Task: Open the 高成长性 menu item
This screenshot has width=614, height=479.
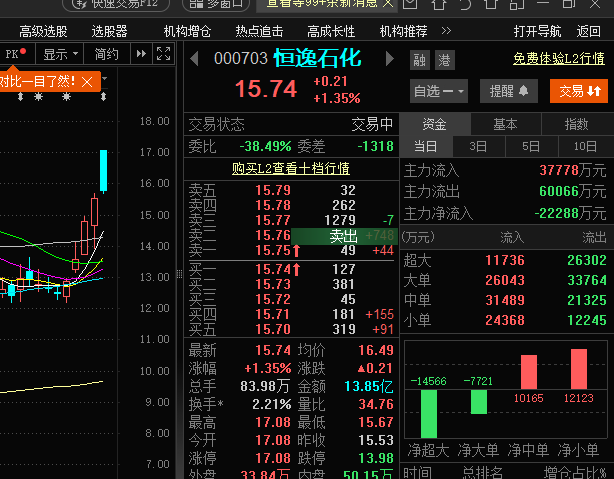Action: point(331,31)
